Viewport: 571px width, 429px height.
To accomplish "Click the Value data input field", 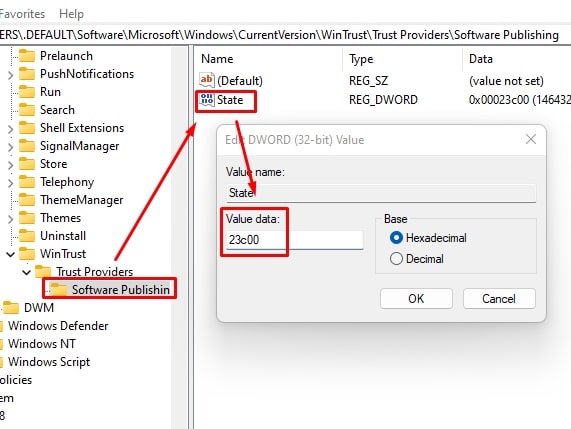I will (294, 240).
